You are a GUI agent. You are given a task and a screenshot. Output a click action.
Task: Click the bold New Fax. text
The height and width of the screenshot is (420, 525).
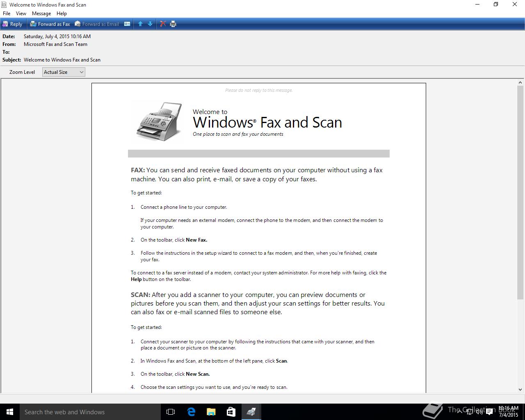coord(196,240)
